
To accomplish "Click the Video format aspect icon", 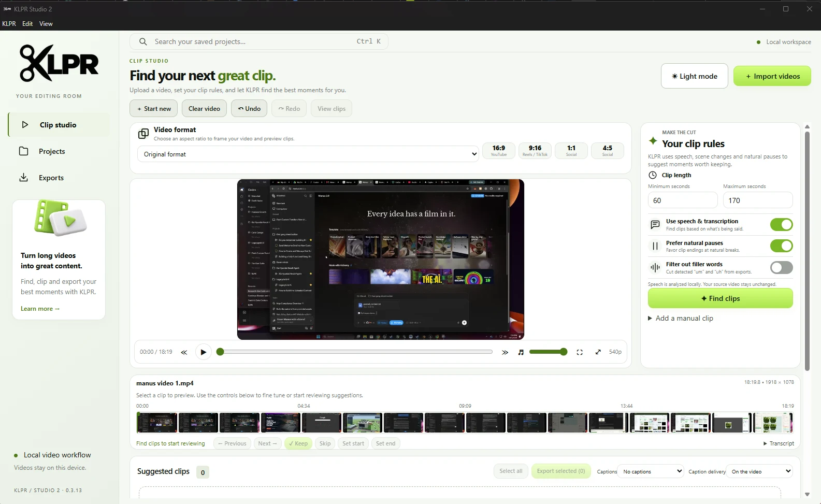I will [x=143, y=134].
